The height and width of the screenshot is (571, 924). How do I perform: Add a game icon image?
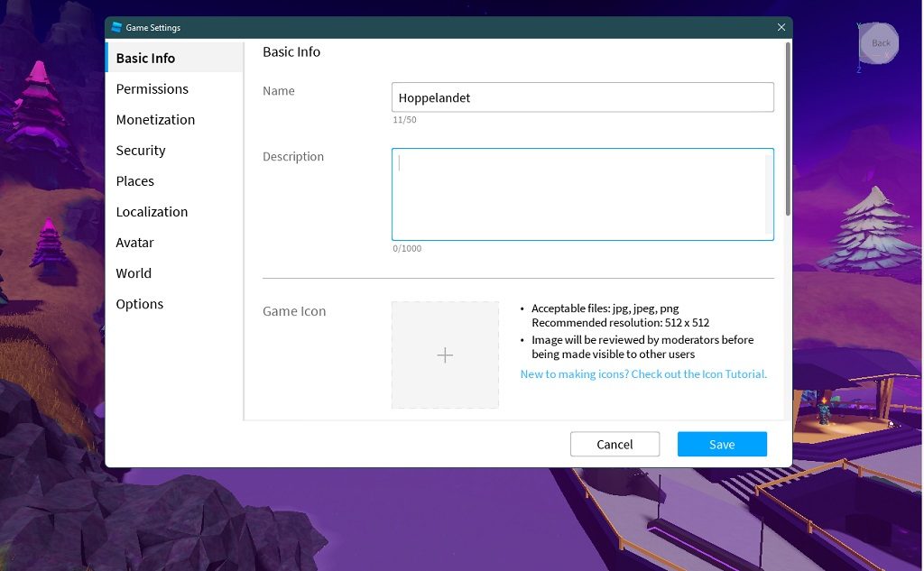coord(445,355)
